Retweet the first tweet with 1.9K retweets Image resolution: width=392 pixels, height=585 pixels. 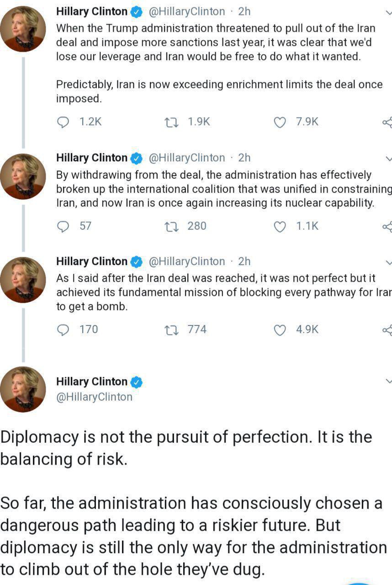(171, 122)
